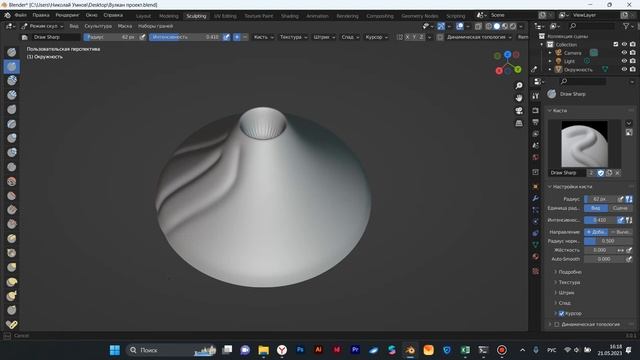Disable render camera icon for Collection
The image size is (640, 360).
(x=633, y=44)
